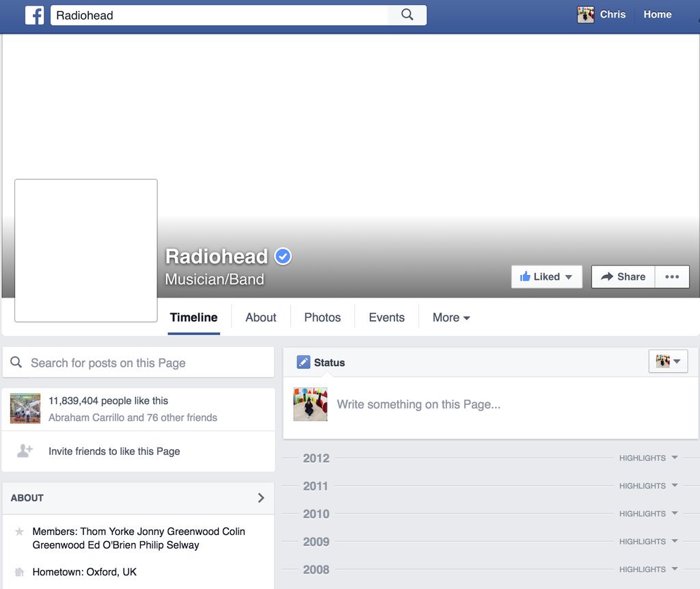
Task: Click the Radiohead verified badge
Action: 283,257
